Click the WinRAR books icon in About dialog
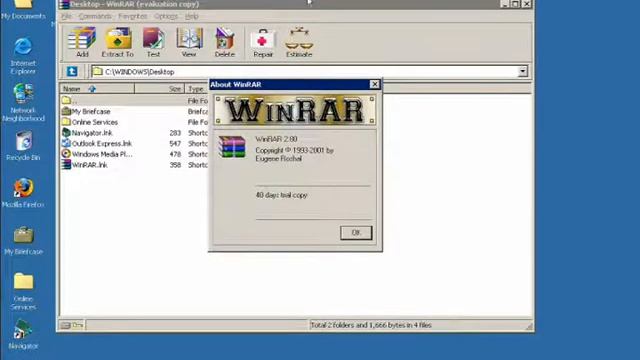 pyautogui.click(x=232, y=147)
